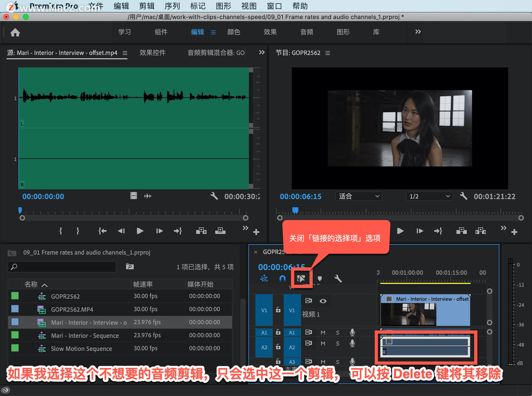The image size is (532, 396).
Task: Expand hidden workspaces with double chevron
Action: [x=418, y=32]
